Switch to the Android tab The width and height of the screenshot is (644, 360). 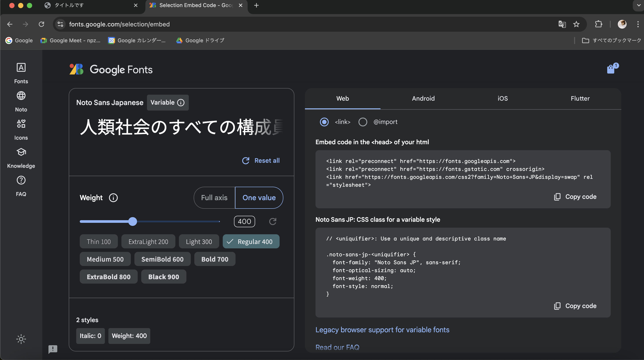[x=423, y=98]
